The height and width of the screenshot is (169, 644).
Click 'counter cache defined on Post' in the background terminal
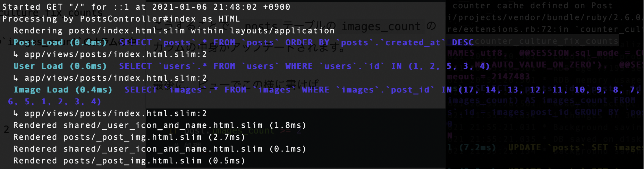[x=532, y=6]
